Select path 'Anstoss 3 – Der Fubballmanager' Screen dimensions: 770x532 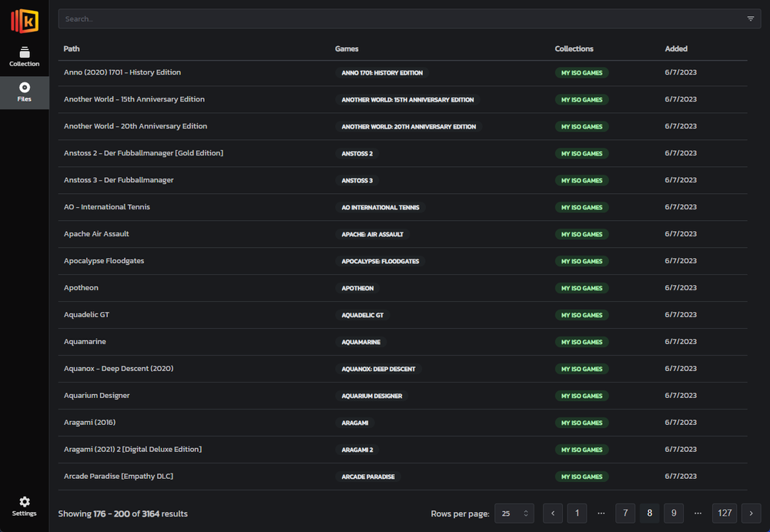coord(119,180)
